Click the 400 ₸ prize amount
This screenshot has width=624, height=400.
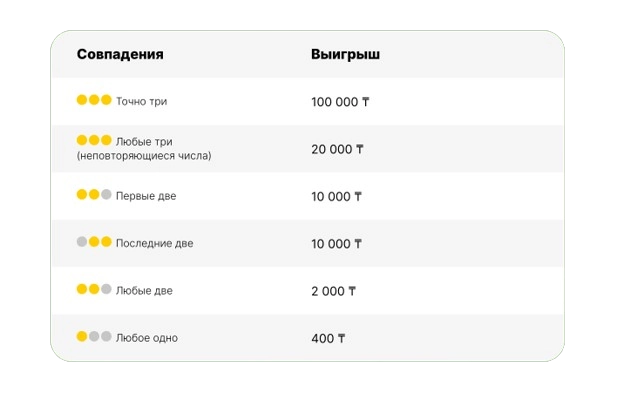pos(328,338)
